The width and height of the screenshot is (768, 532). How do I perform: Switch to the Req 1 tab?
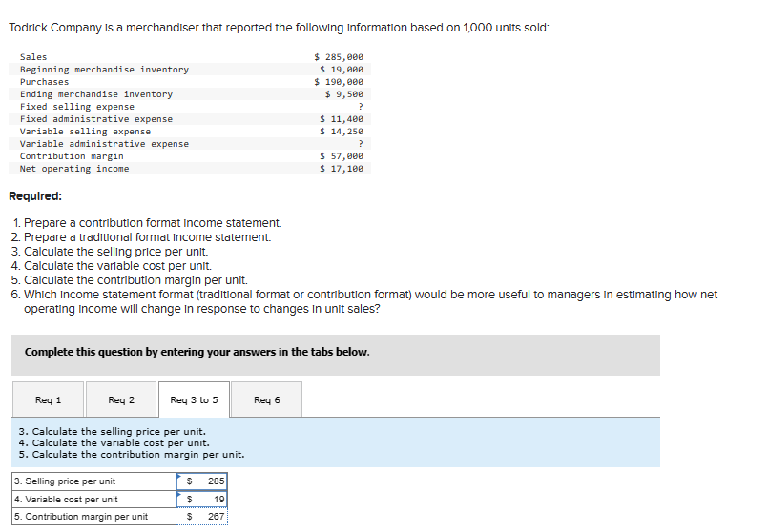[x=48, y=399]
